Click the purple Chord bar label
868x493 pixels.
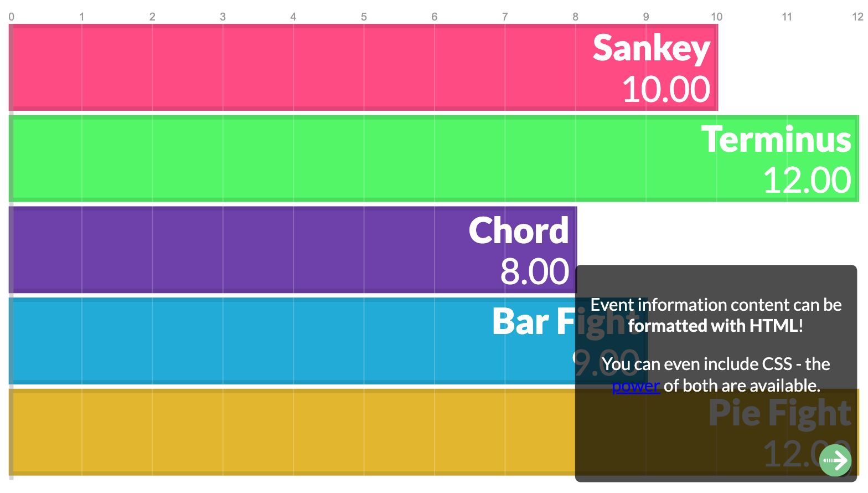coord(518,230)
